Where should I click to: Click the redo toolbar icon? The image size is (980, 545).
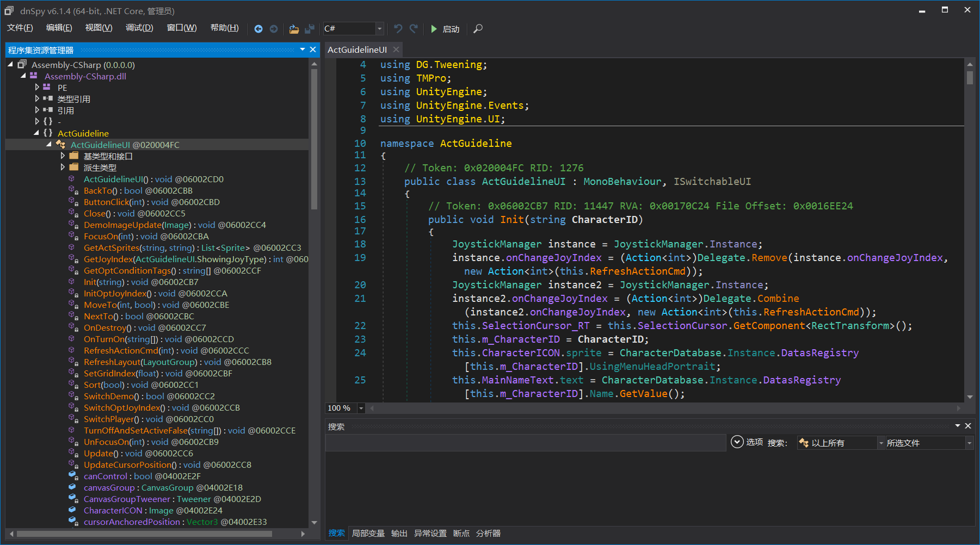pyautogui.click(x=414, y=29)
